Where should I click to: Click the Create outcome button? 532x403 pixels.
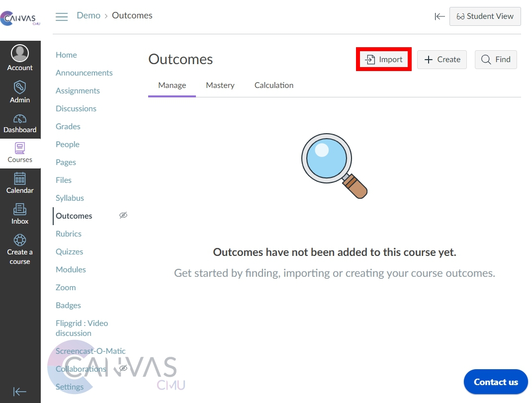(x=442, y=60)
